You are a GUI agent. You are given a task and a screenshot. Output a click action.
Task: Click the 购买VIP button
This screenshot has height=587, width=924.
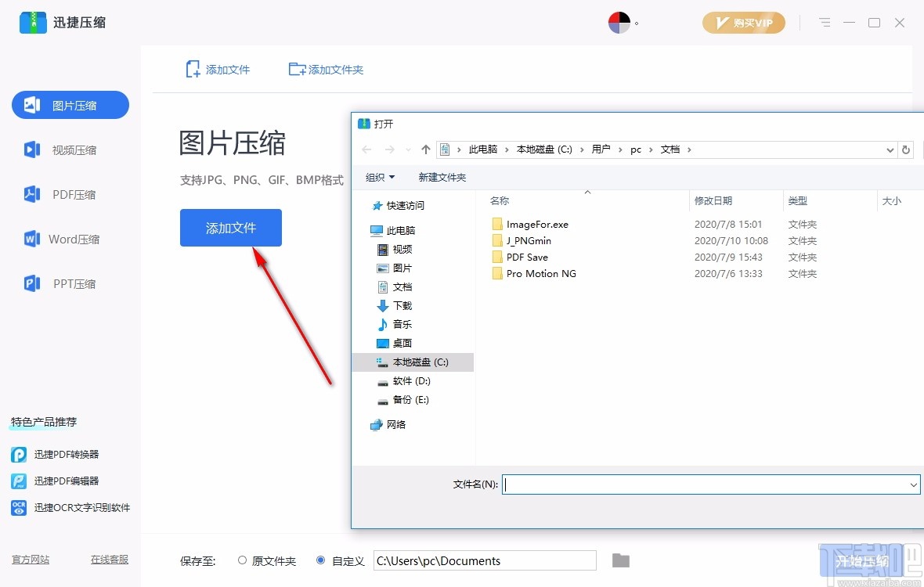pyautogui.click(x=743, y=23)
